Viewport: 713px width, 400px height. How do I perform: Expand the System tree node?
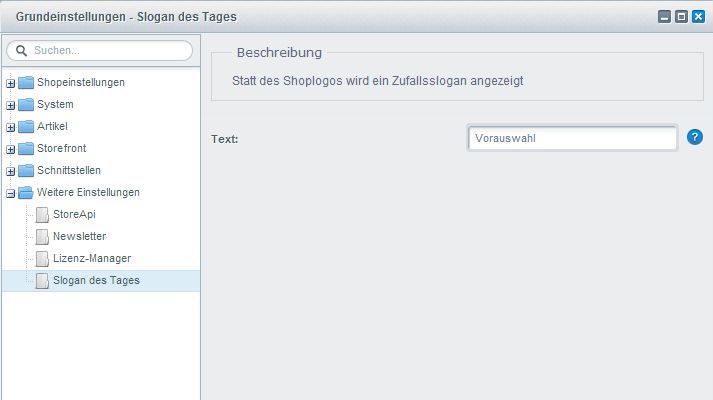click(10, 105)
